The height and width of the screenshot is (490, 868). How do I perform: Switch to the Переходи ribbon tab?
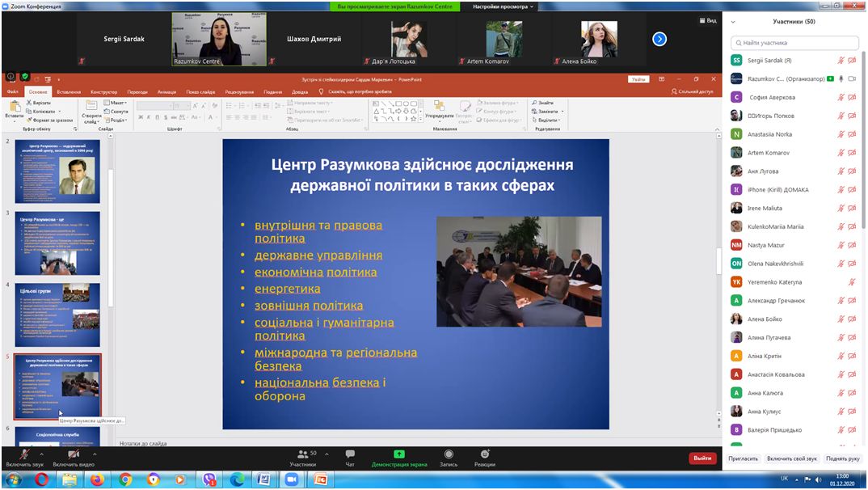point(137,92)
